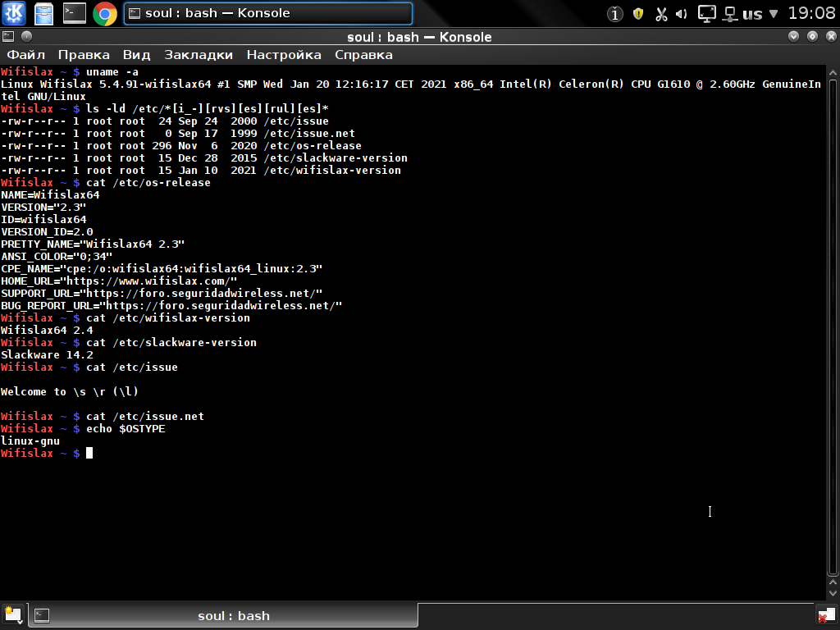
Task: Click the 'VERSION="2.3"' line
Action: click(43, 208)
